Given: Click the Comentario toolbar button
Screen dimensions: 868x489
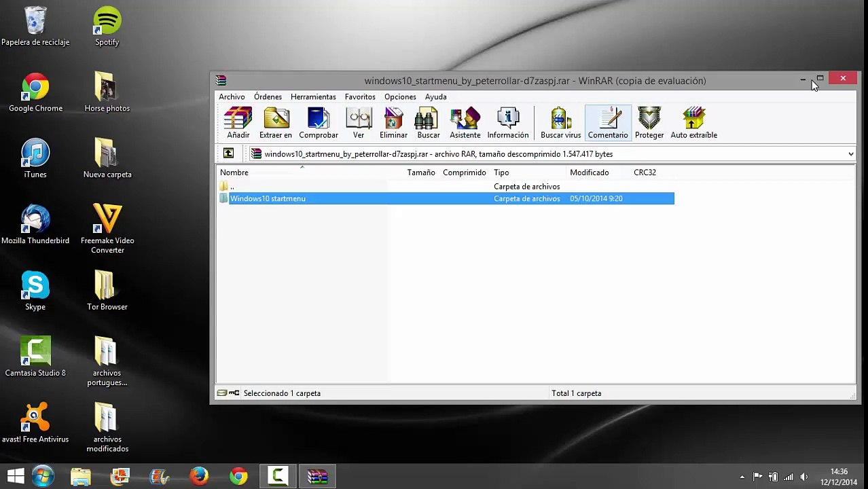Looking at the screenshot, I should (608, 123).
